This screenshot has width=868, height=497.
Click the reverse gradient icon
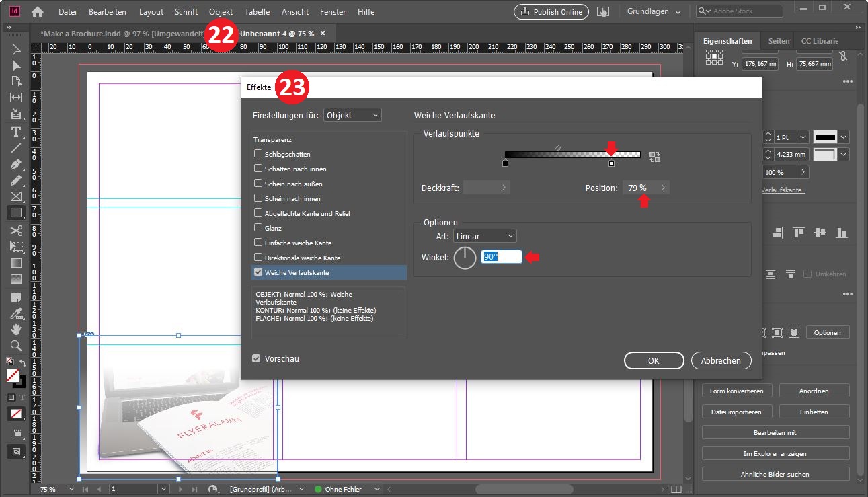655,157
